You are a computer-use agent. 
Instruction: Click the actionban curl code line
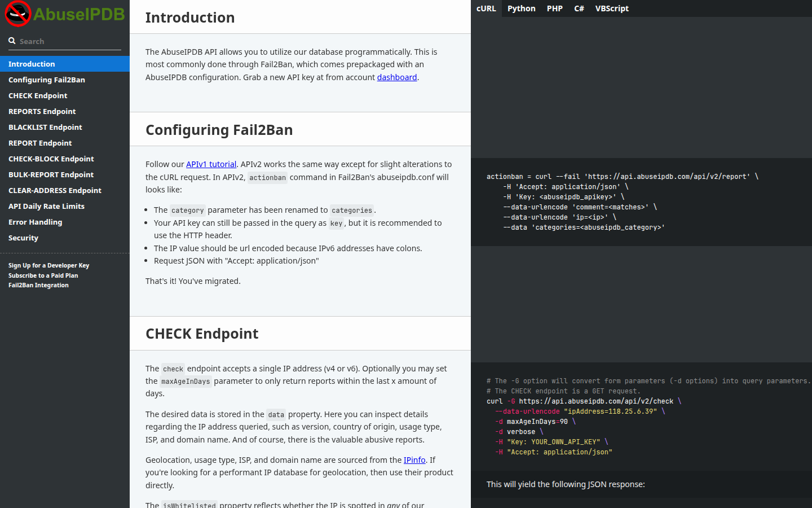click(x=623, y=177)
